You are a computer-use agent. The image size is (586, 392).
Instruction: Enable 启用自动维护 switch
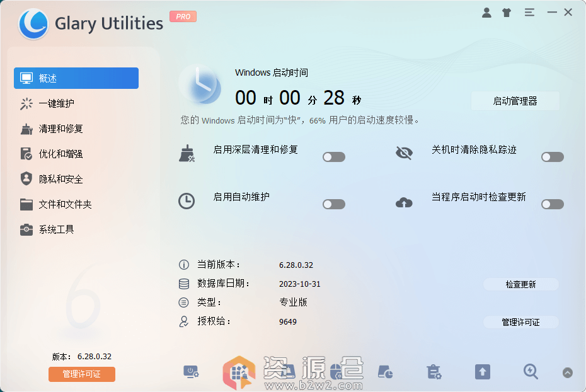[333, 204]
